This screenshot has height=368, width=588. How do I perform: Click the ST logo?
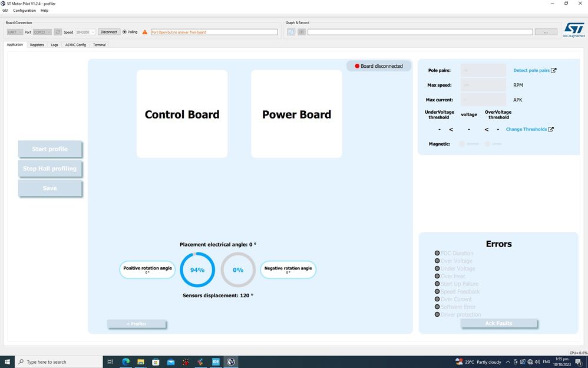coord(574,29)
